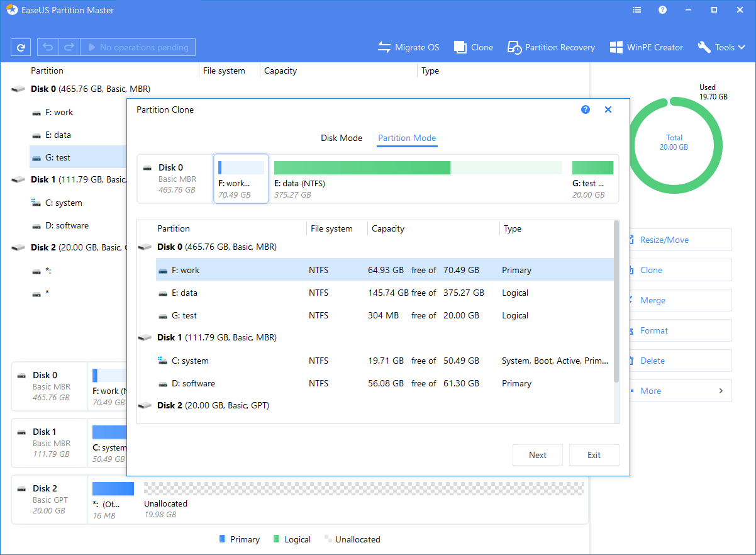Launch Partition Recovery
The height and width of the screenshot is (555, 756).
coord(551,47)
